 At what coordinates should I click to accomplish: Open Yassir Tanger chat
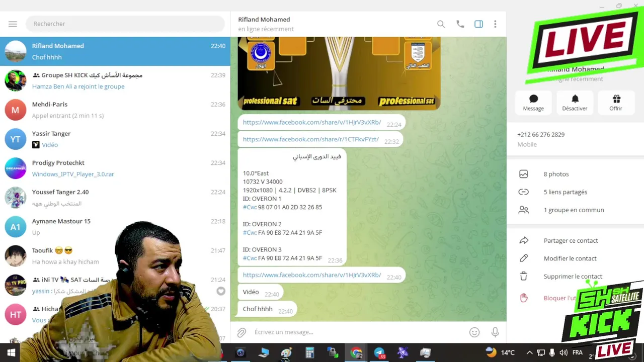(115, 139)
